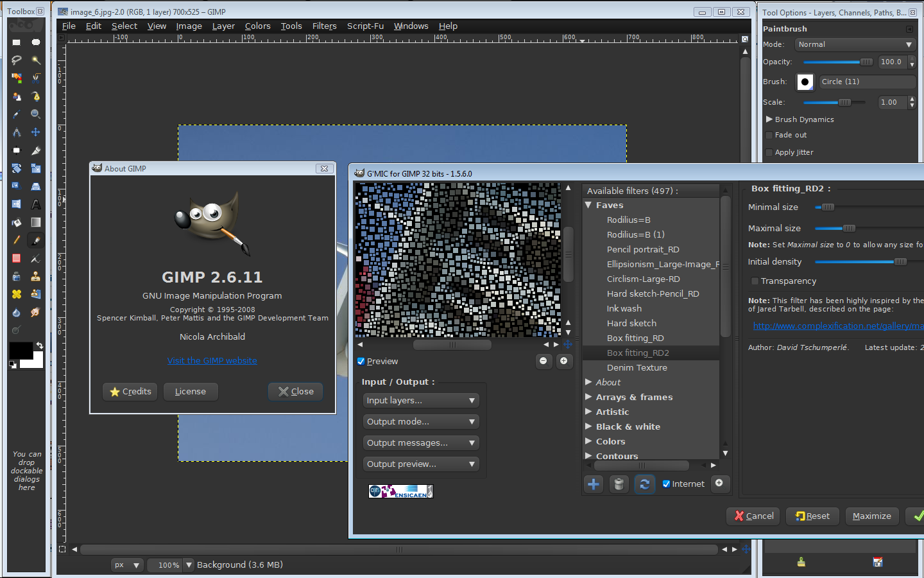The width and height of the screenshot is (924, 578).
Task: Click the G'MIC add fave plus icon
Action: [x=594, y=484]
